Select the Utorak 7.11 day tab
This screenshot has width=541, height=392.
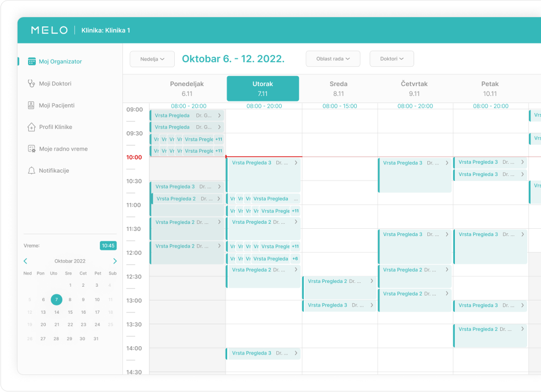(x=263, y=89)
